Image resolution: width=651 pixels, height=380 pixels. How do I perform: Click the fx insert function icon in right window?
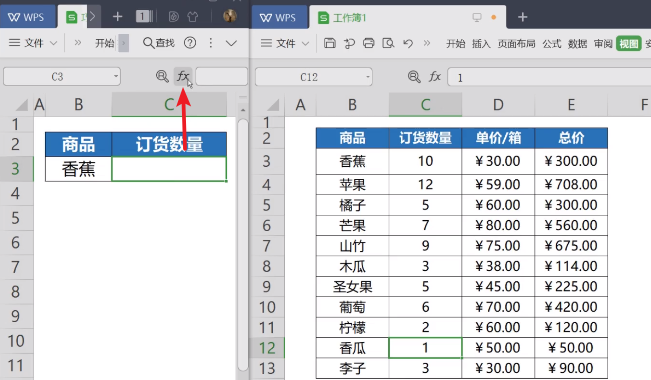pos(435,77)
